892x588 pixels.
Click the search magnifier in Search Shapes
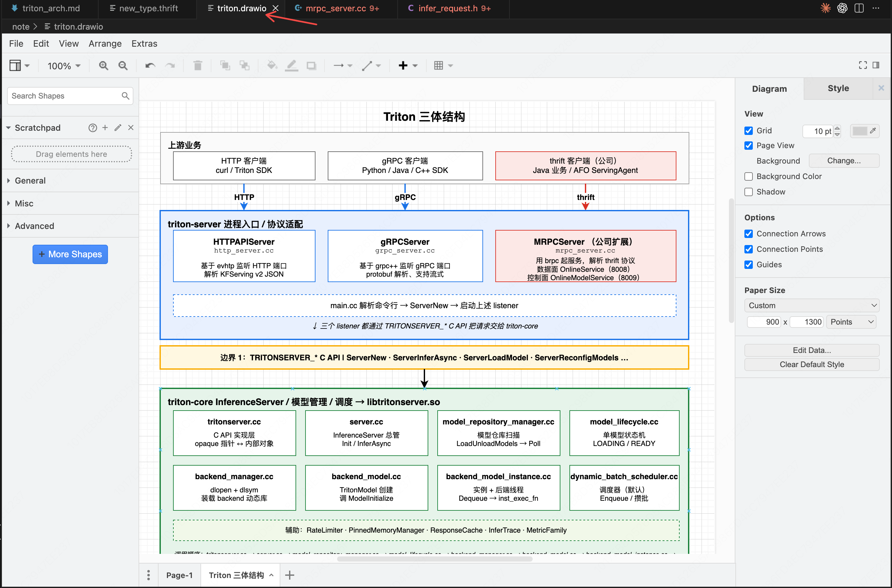tap(125, 96)
